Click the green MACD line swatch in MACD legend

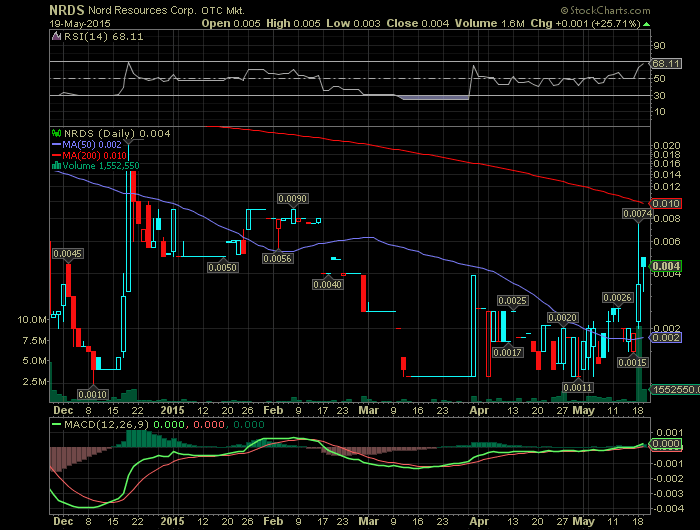tap(56, 424)
